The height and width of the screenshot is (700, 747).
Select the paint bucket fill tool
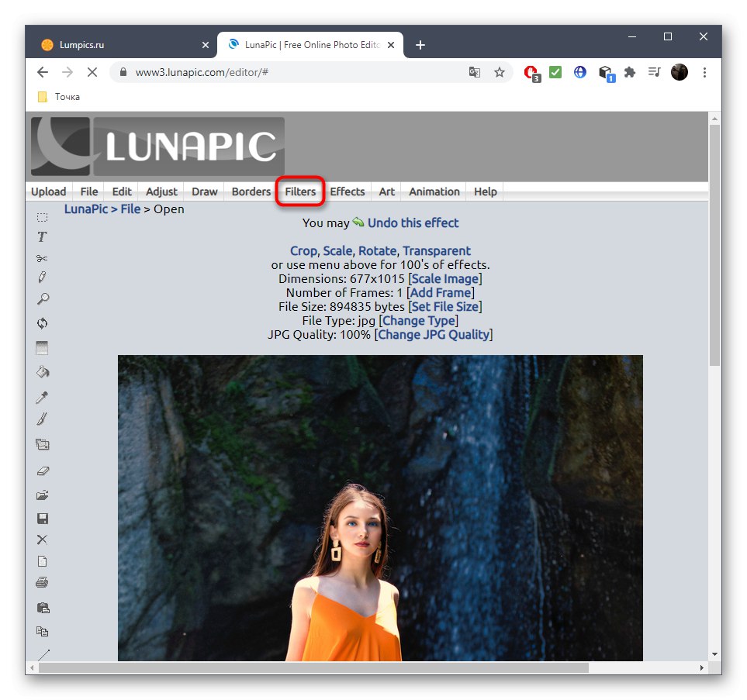point(43,372)
